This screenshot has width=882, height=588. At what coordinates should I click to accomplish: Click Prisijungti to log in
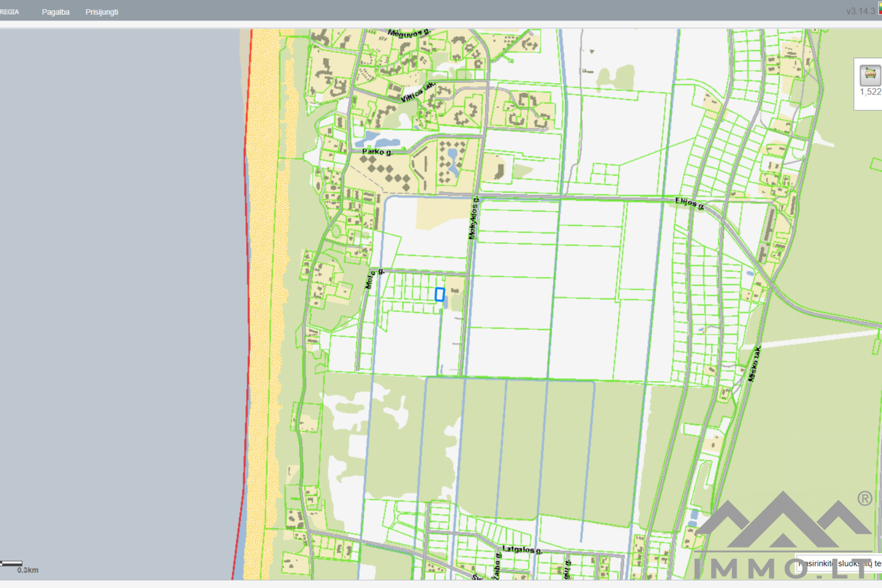(x=102, y=12)
